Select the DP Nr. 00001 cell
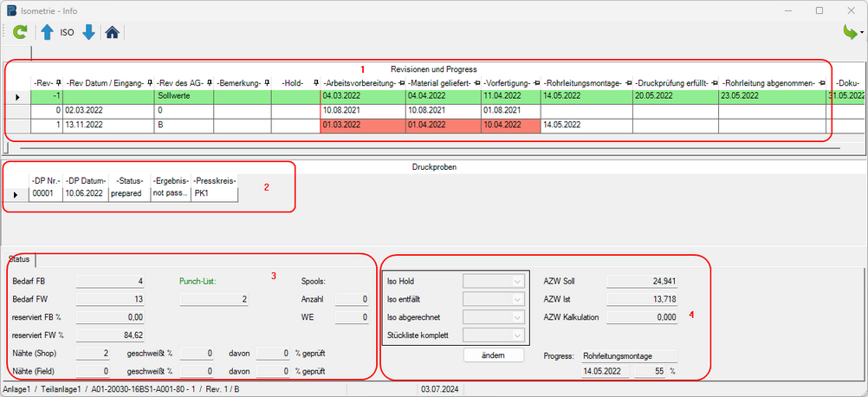This screenshot has width=868, height=397. (45, 194)
